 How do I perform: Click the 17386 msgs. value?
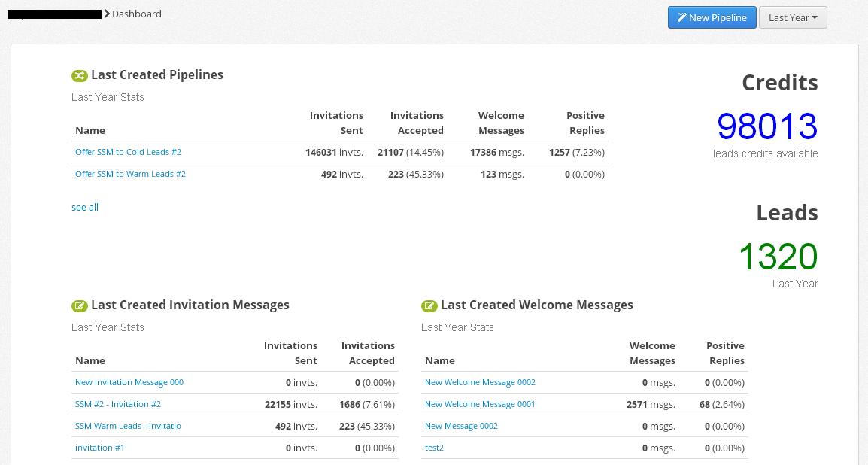click(x=497, y=152)
